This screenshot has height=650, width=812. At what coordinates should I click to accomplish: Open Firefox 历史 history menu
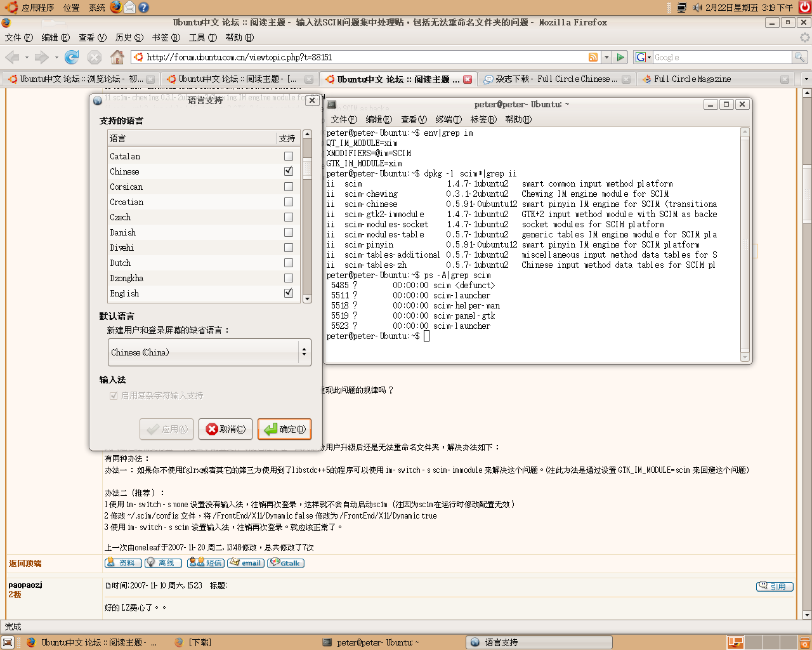pyautogui.click(x=129, y=37)
